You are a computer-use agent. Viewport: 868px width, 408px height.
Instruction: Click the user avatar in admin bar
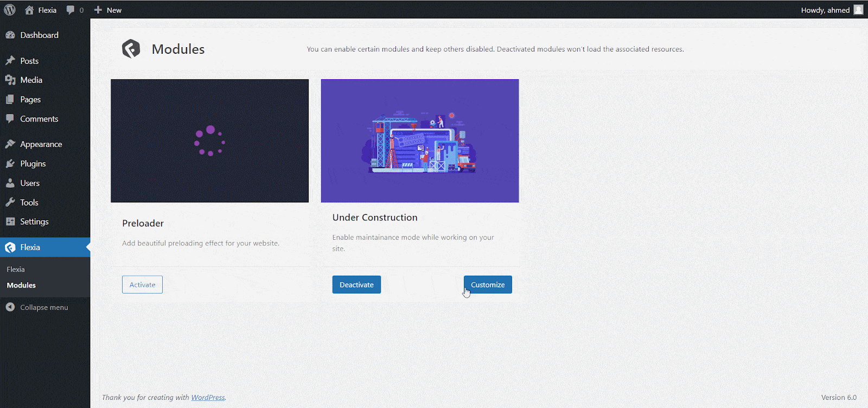[x=858, y=10]
